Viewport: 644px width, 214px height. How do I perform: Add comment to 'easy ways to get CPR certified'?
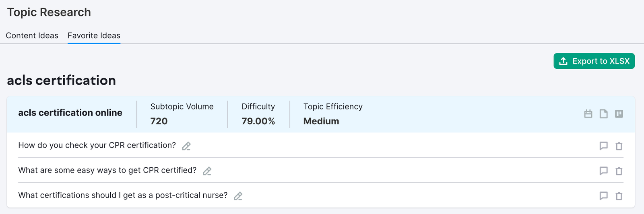pos(603,171)
